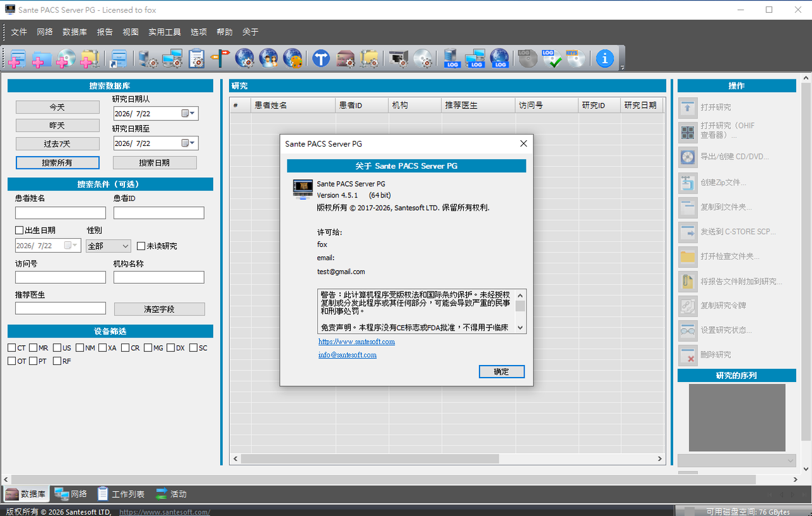Click the two monitors with gear icon
Screen dimensions: 812x516
coord(173,58)
